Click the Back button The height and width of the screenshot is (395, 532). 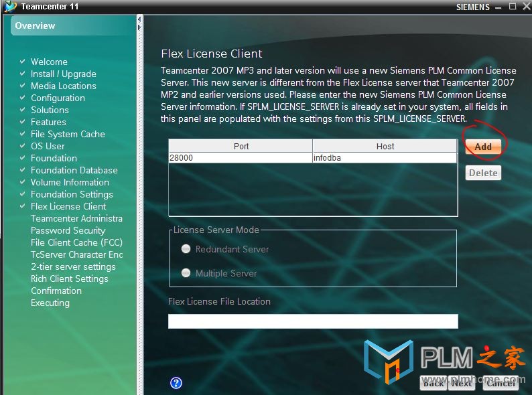pyautogui.click(x=434, y=383)
